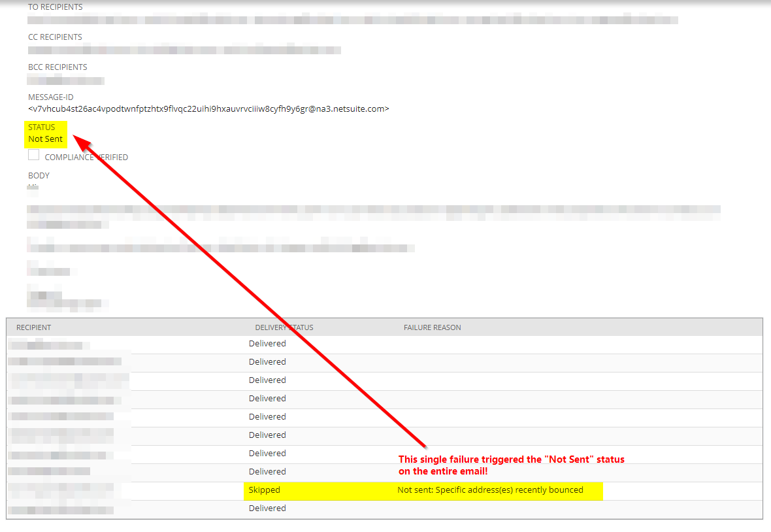Click the BODY field label
Screen dimensions: 771x532
tap(39, 175)
